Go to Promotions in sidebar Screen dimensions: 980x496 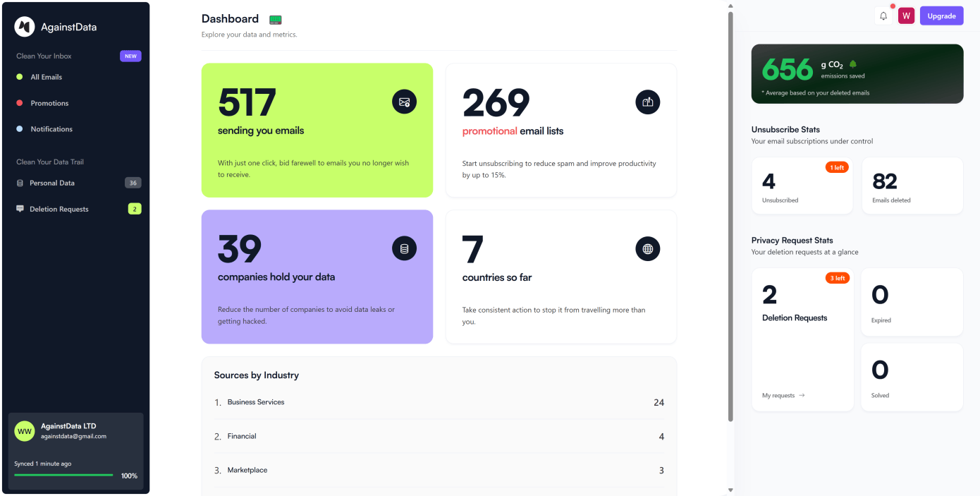point(49,103)
